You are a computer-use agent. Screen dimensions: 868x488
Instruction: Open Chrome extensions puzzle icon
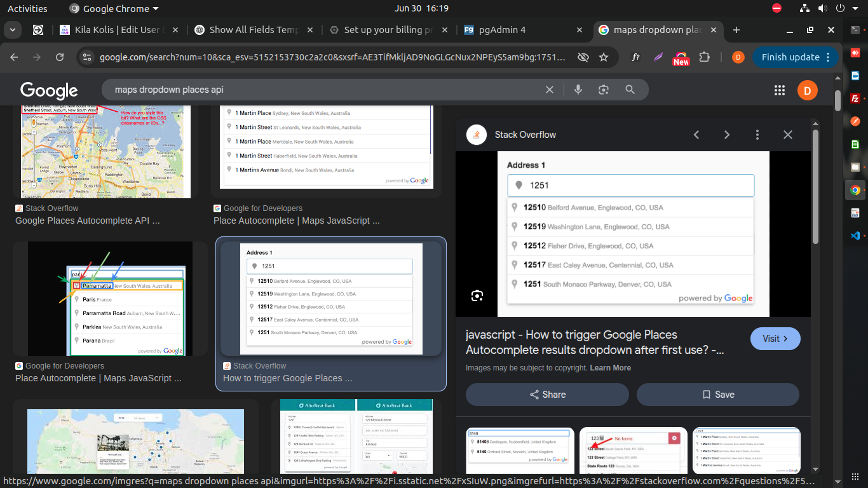click(x=704, y=57)
